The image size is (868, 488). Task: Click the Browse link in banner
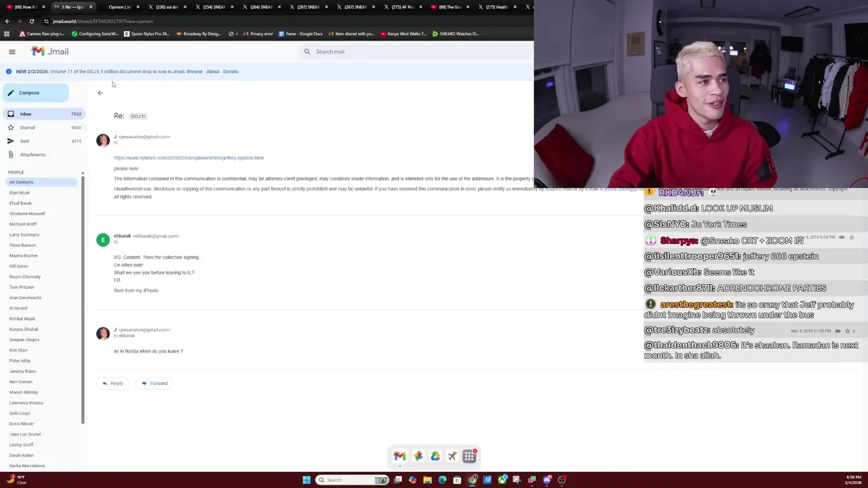[195, 72]
